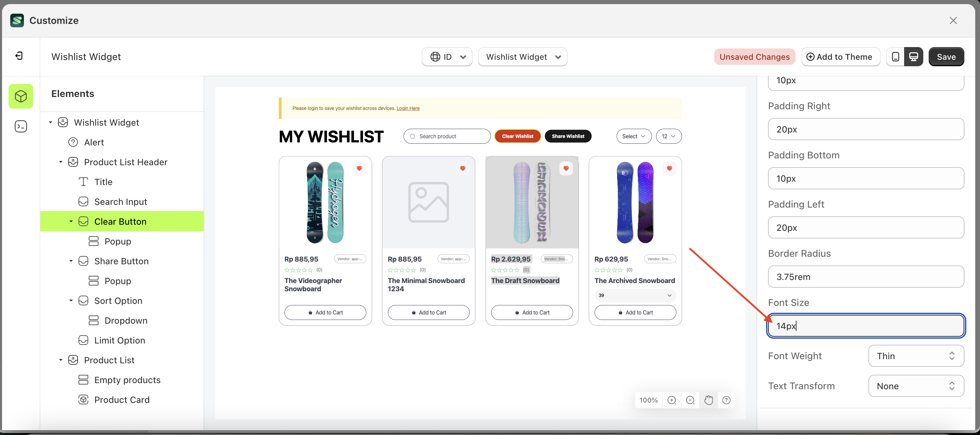This screenshot has width=980, height=435.
Task: Click the Save button
Action: 946,57
